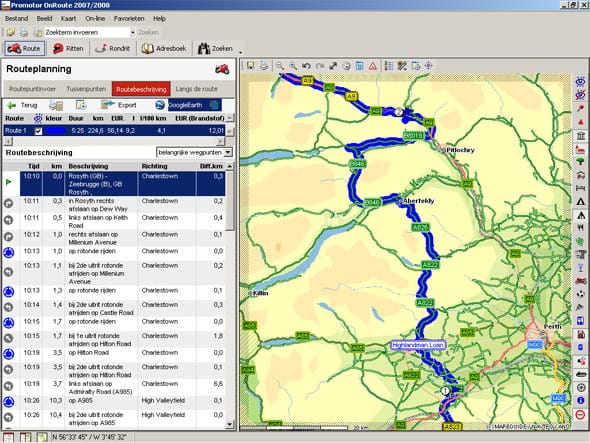This screenshot has height=443, width=590.
Task: Expand the main toolbar overflow arrow after Zoeken
Action: (240, 52)
